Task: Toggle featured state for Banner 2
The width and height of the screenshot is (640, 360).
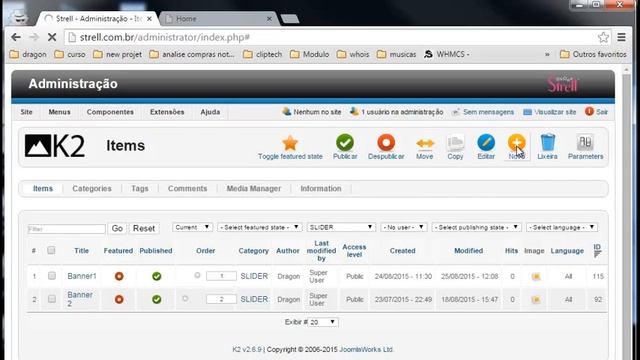Action: pos(119,299)
